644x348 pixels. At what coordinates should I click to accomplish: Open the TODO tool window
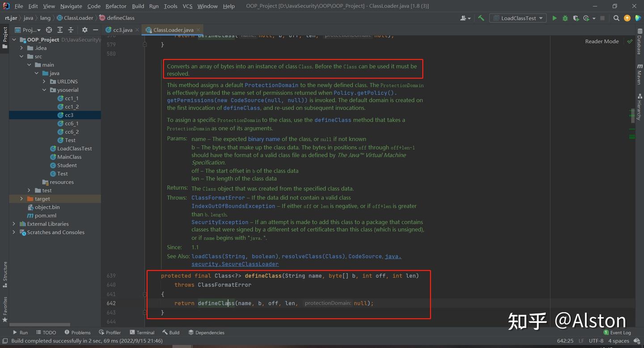tap(46, 332)
